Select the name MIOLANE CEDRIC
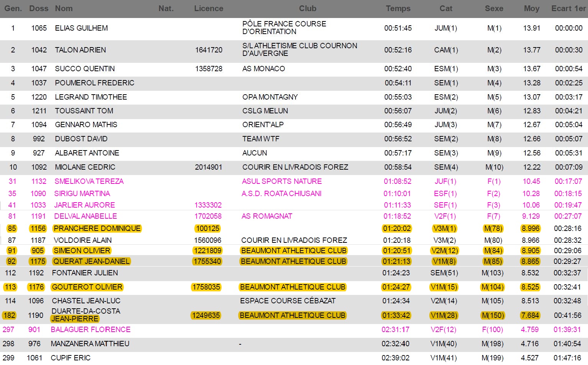Image resolution: width=588 pixels, height=365 pixels. point(85,167)
